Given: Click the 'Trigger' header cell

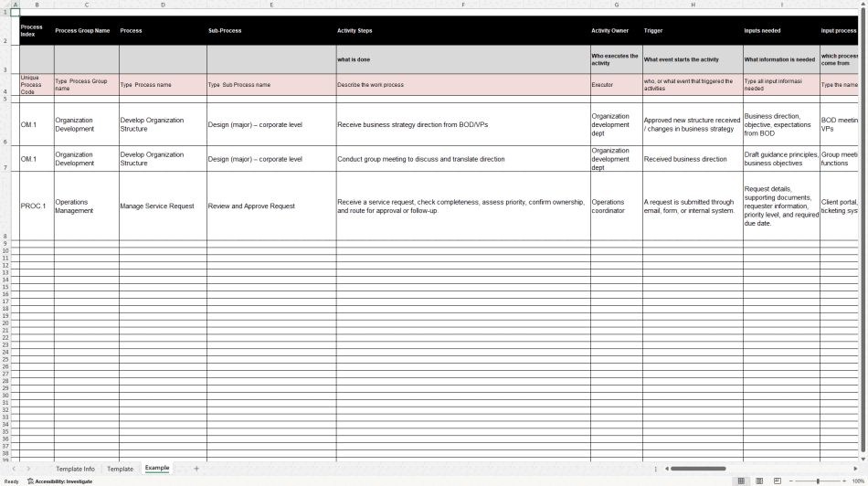Looking at the screenshot, I should pyautogui.click(x=693, y=30).
